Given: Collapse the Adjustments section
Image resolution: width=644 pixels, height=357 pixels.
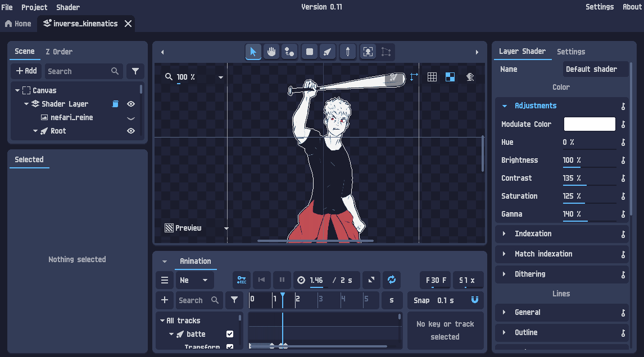Looking at the screenshot, I should click(505, 106).
